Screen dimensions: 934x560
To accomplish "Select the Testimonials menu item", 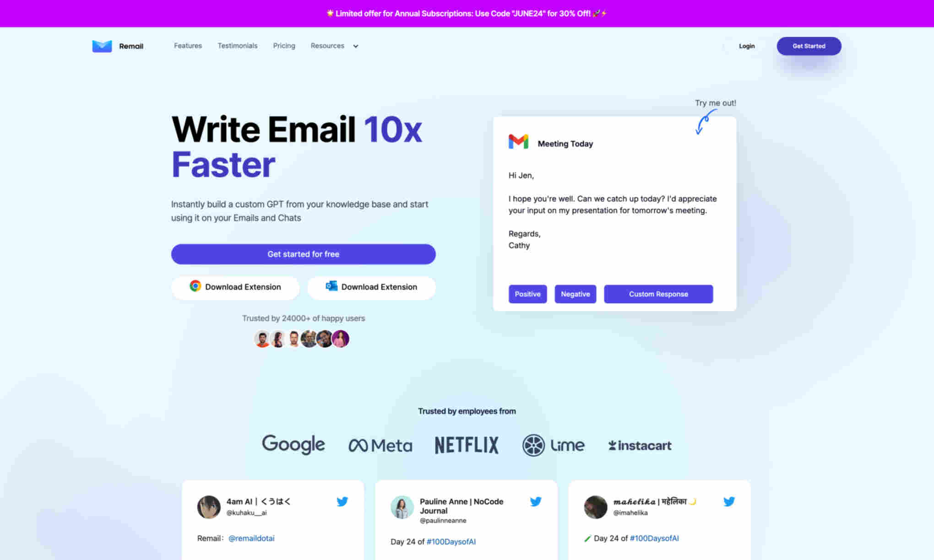I will point(238,45).
